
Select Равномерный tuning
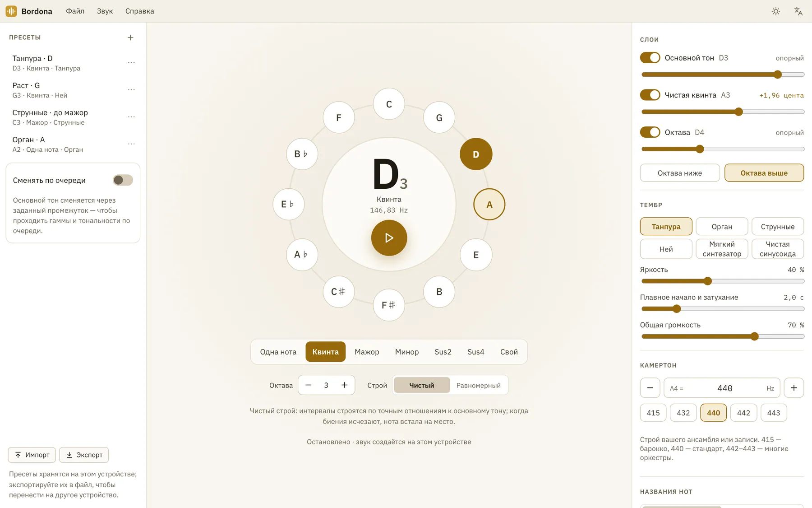[x=478, y=385]
